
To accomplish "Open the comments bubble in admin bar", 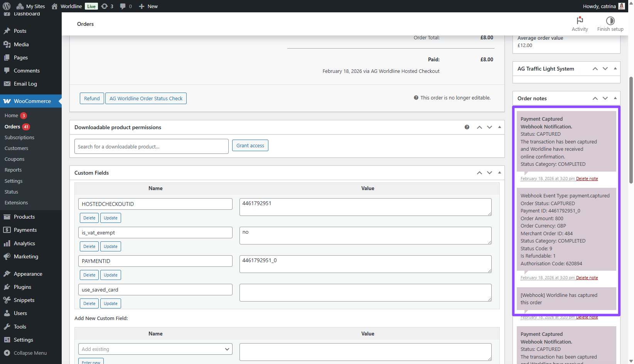I will coord(123,6).
